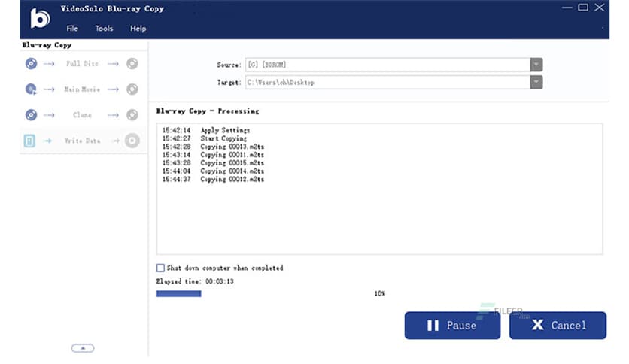The image size is (629, 364).
Task: Select the Clone source disc icon
Action: coord(31,115)
